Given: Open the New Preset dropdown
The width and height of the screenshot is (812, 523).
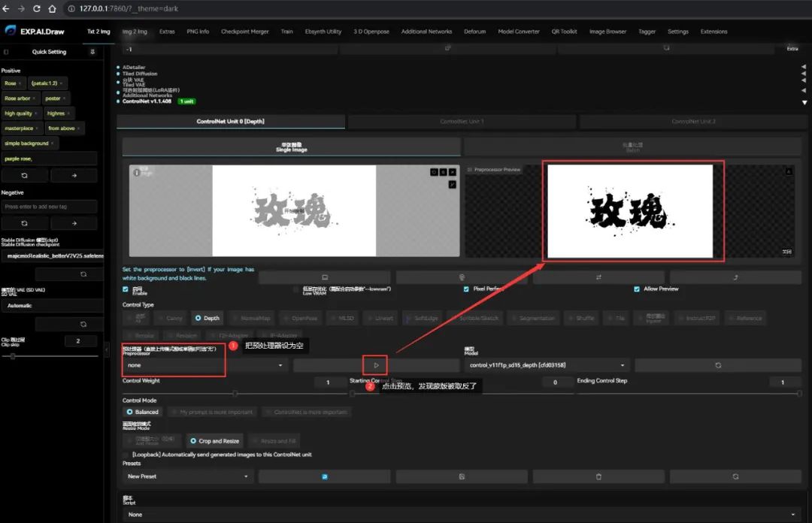Looking at the screenshot, I should click(187, 476).
